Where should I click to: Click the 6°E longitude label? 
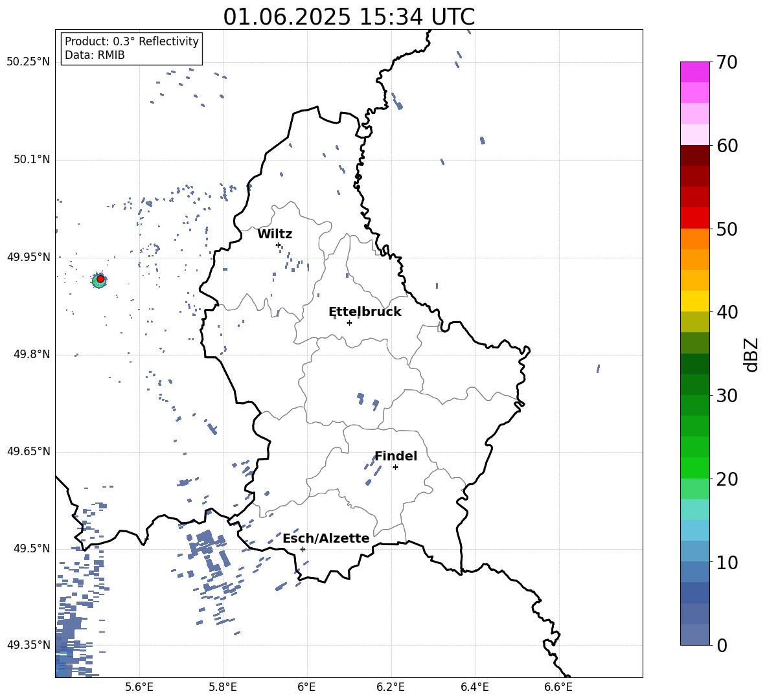[x=306, y=688]
